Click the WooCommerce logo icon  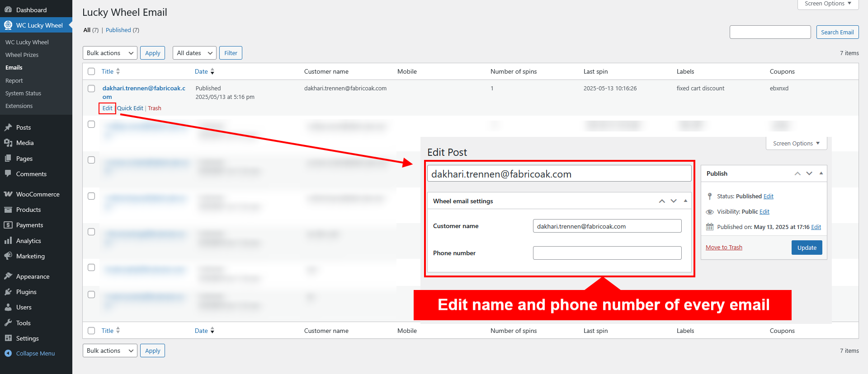pyautogui.click(x=8, y=194)
